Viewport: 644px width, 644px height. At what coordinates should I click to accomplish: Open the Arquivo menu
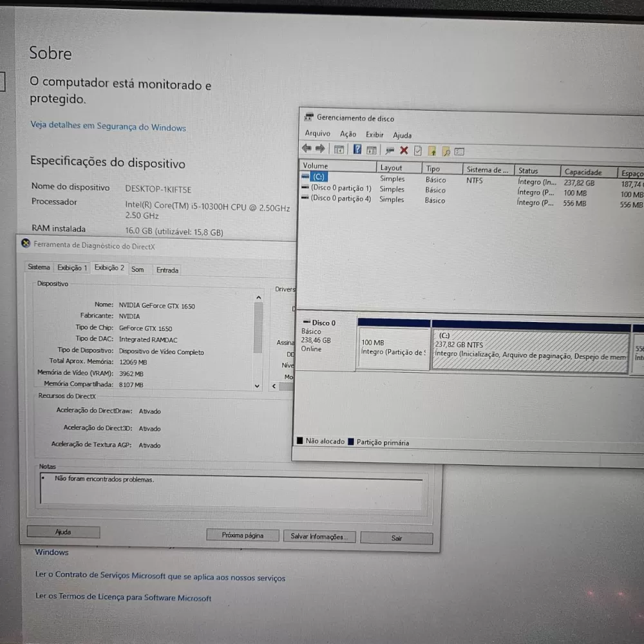coord(317,133)
